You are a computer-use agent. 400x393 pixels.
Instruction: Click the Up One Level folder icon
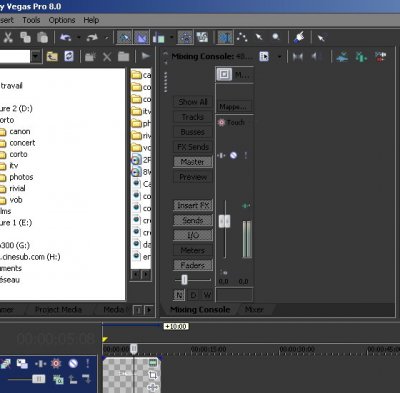52,56
